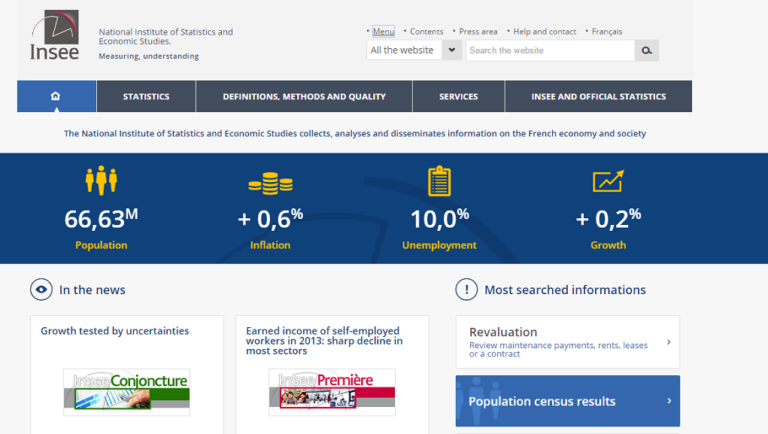This screenshot has height=434, width=768.
Task: Click the Inflation label
Action: pos(270,245)
